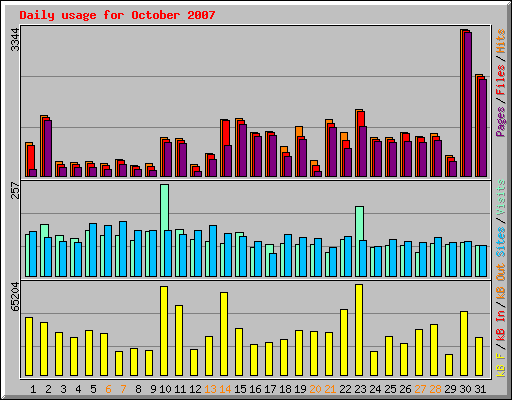Click the green 'Visits' legend word
Image resolution: width=512 pixels, height=400 pixels.
pos(500,198)
